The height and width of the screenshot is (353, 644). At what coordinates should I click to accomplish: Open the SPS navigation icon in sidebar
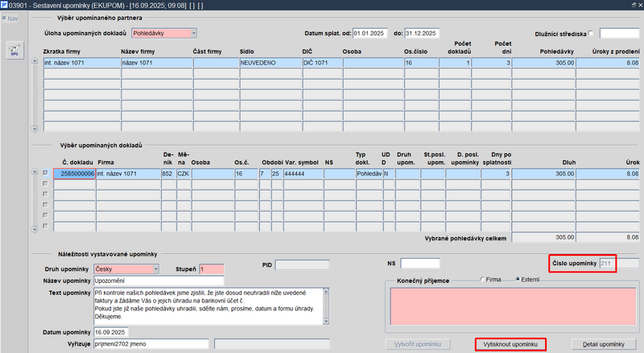coord(14,50)
